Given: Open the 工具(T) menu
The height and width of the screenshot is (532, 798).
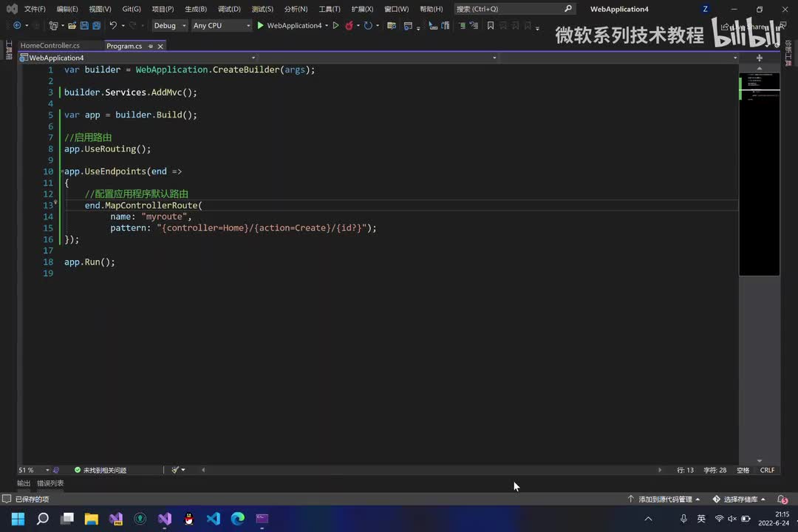Looking at the screenshot, I should 330,9.
